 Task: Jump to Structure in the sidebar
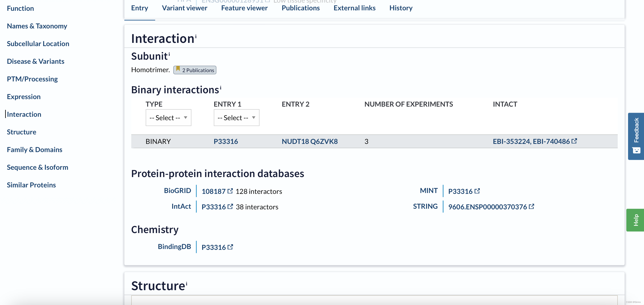click(22, 132)
